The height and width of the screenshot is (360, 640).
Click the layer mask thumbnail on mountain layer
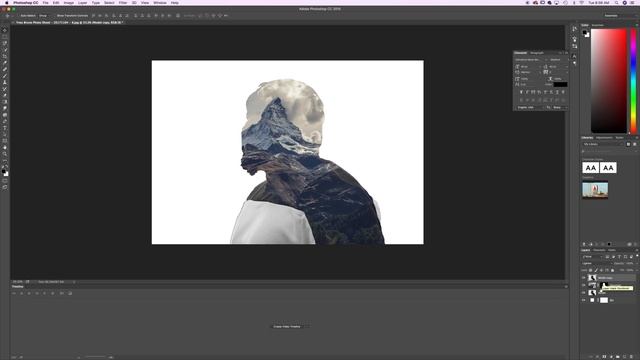(x=604, y=285)
